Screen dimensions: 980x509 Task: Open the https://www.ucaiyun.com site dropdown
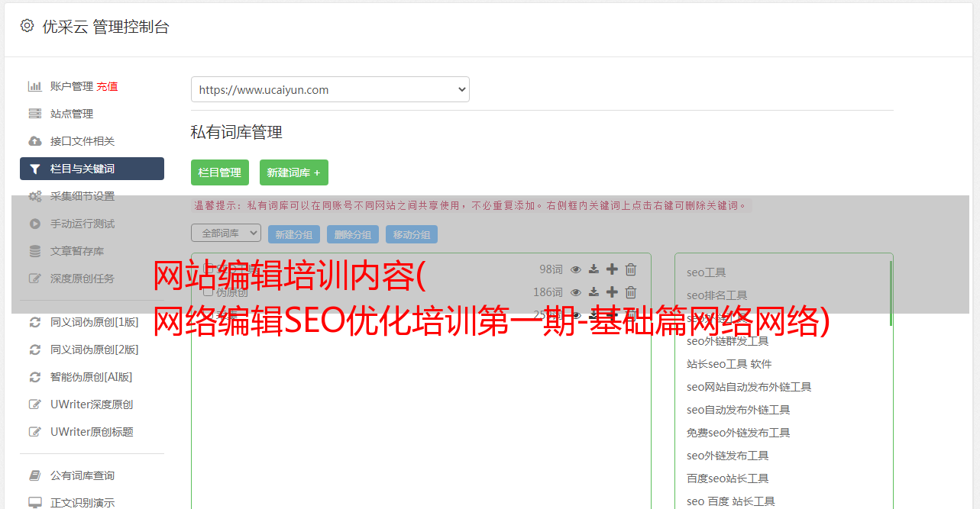pos(330,89)
